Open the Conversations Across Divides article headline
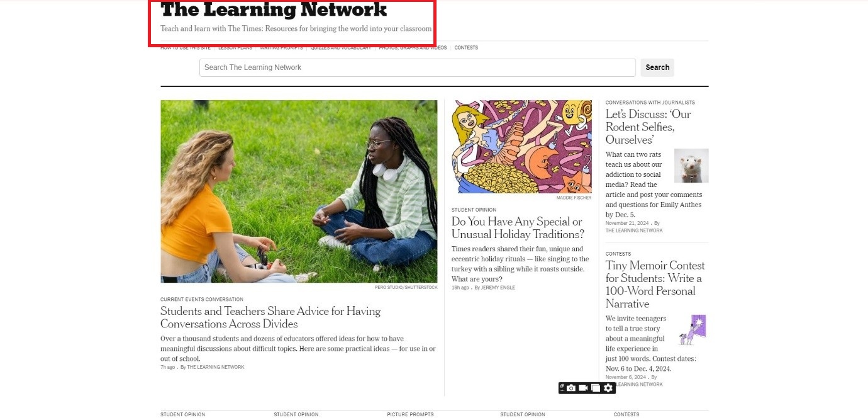 pyautogui.click(x=270, y=317)
